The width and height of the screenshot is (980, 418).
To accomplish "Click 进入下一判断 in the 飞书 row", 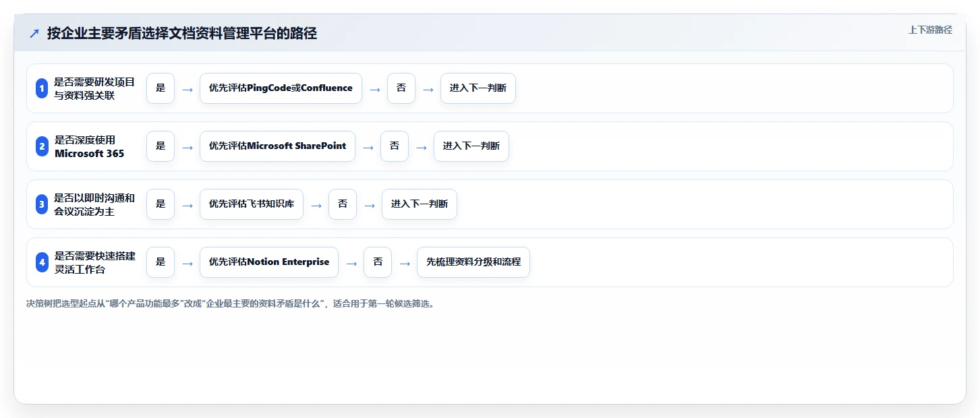I will point(420,204).
